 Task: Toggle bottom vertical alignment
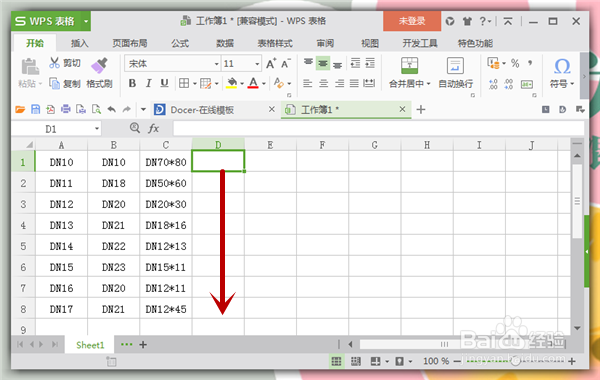[337, 64]
